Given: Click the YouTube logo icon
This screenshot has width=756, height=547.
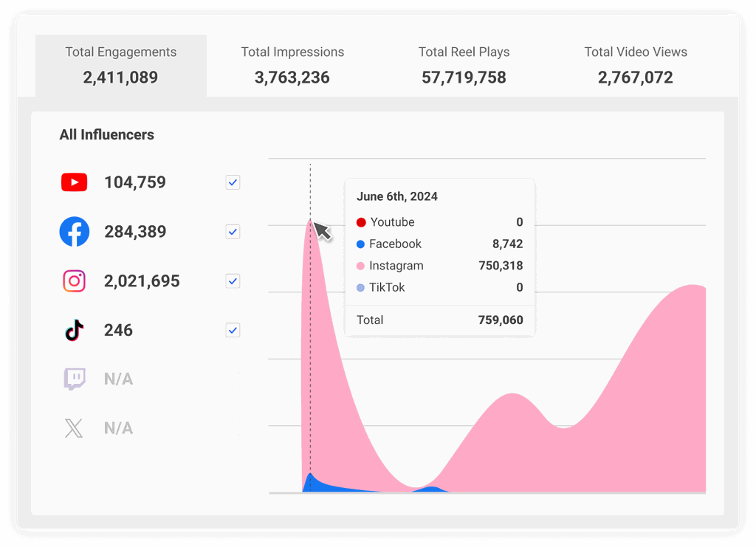Looking at the screenshot, I should [x=74, y=182].
